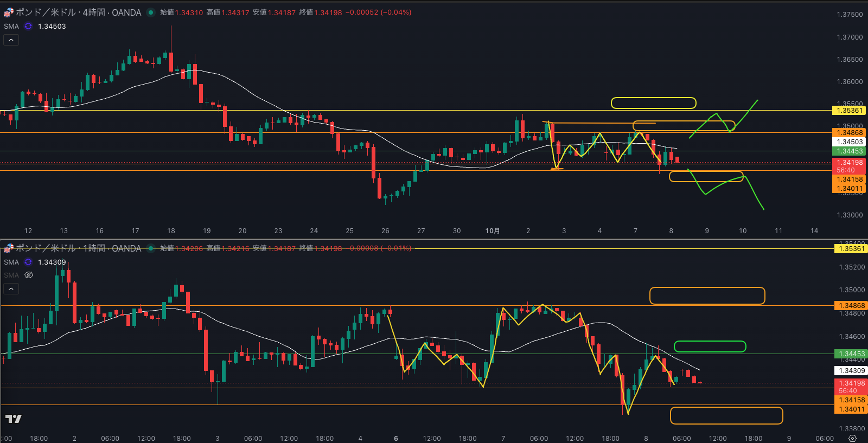Click the purple SMA refresh icon in 1-hour chart

click(x=28, y=262)
